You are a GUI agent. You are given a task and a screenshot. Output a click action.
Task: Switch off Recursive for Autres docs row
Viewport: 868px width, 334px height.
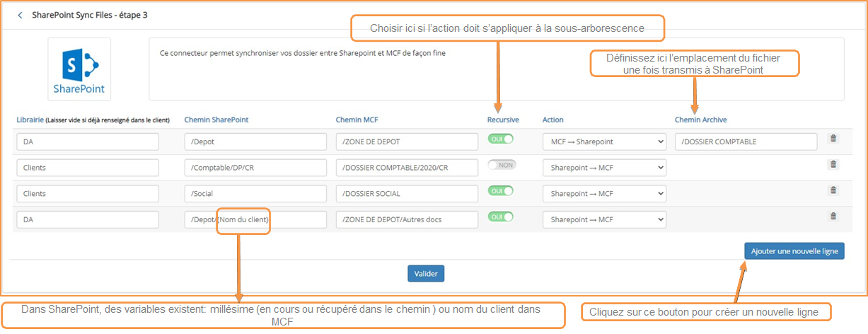pos(501,217)
